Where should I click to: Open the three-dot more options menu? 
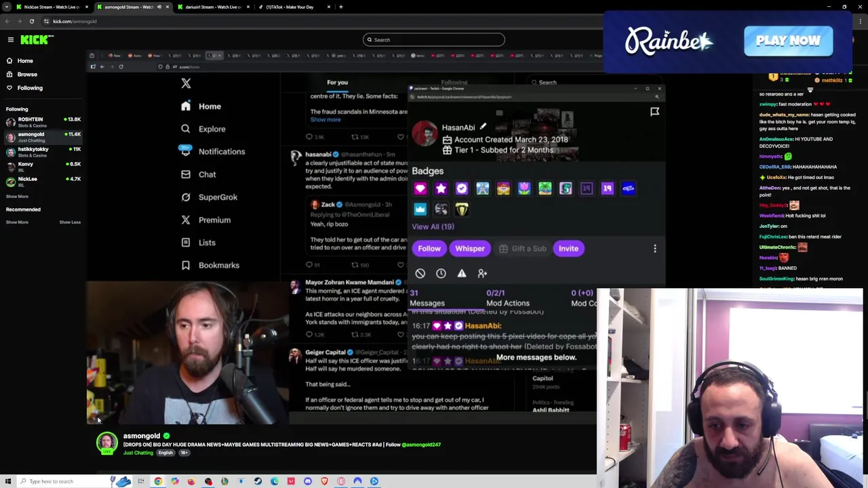655,249
